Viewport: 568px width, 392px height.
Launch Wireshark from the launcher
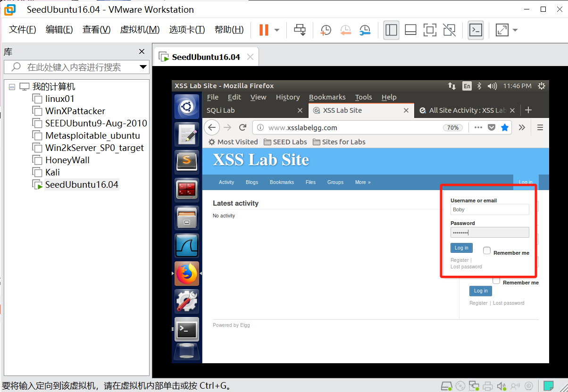tap(187, 245)
